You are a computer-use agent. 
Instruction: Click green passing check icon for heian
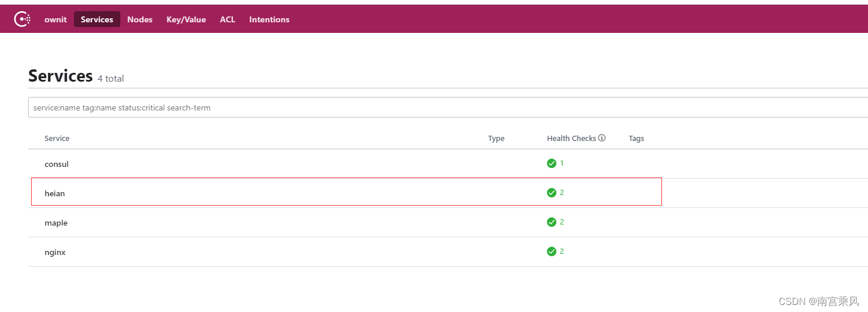click(551, 193)
